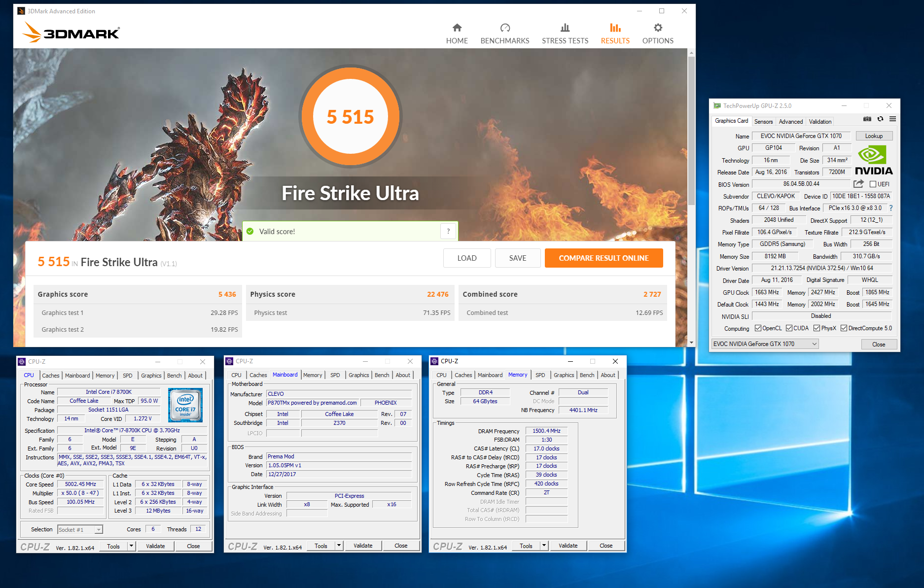Open 3DMark OPTIONS gear
The height and width of the screenshot is (588, 924).
point(658,34)
